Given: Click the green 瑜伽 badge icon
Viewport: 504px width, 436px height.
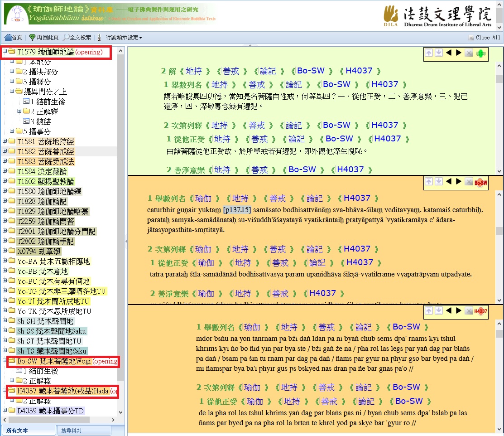Looking at the screenshot, I should coord(481,53).
